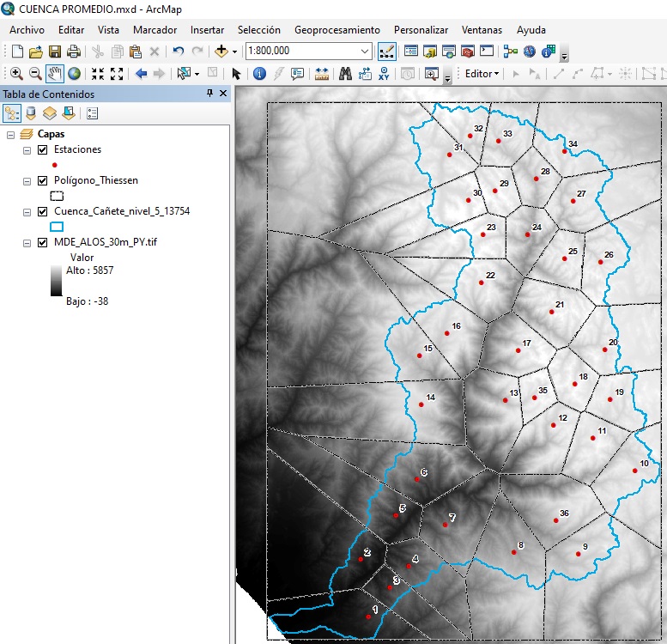Open the Ventanas menu
Image resolution: width=667 pixels, height=644 pixels.
[x=482, y=30]
